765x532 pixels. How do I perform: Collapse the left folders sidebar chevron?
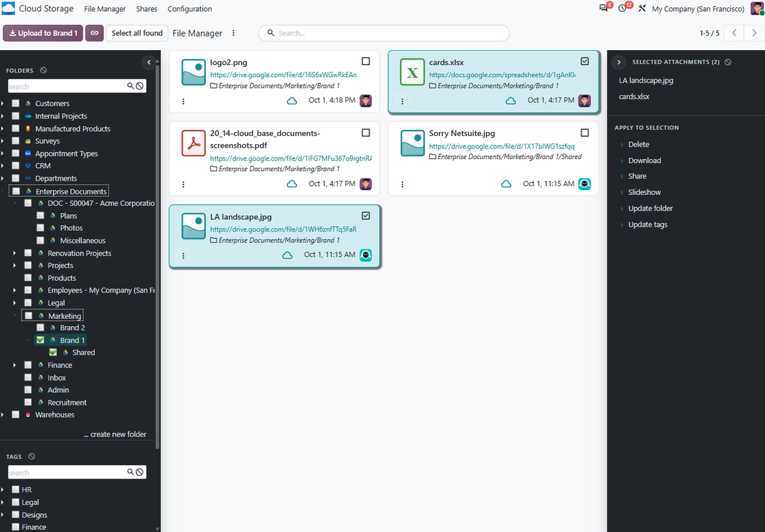pyautogui.click(x=149, y=62)
